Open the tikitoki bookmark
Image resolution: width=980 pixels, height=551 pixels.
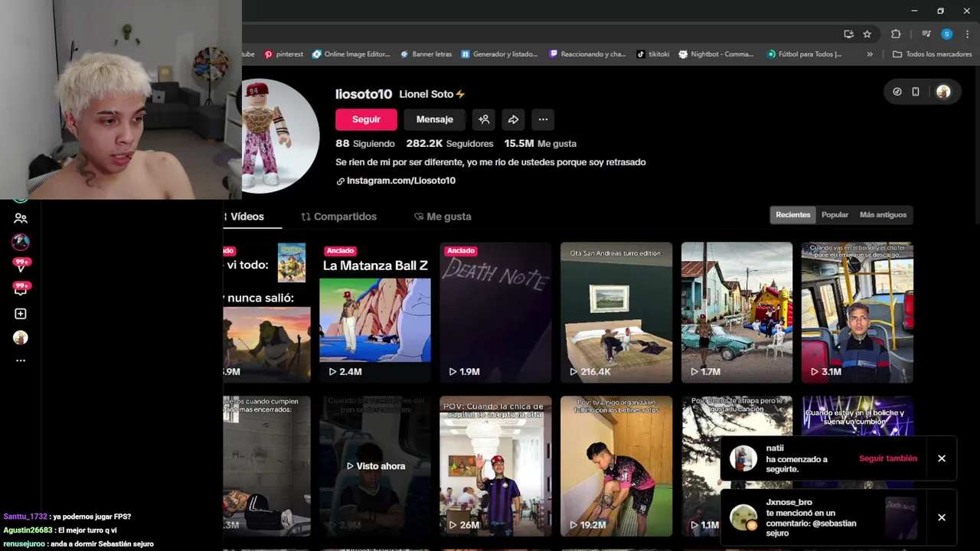653,54
